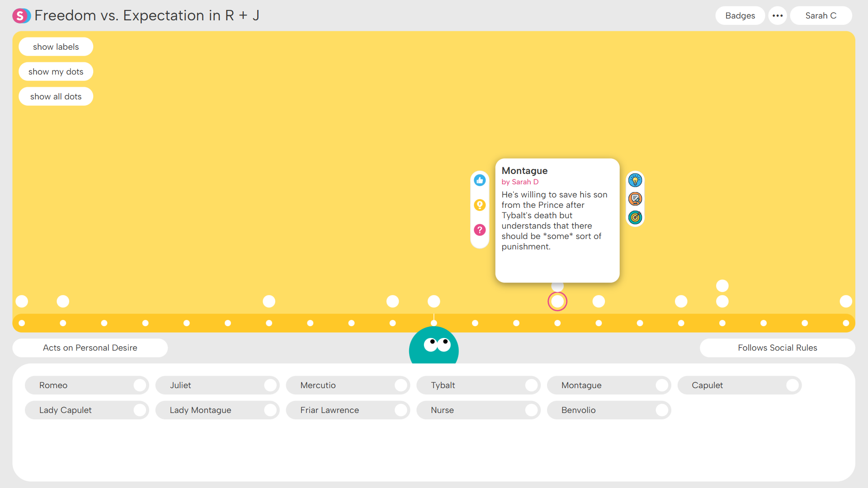Image resolution: width=868 pixels, height=488 pixels.
Task: Like the Montague response with the thumbs-up icon
Action: pos(480,180)
